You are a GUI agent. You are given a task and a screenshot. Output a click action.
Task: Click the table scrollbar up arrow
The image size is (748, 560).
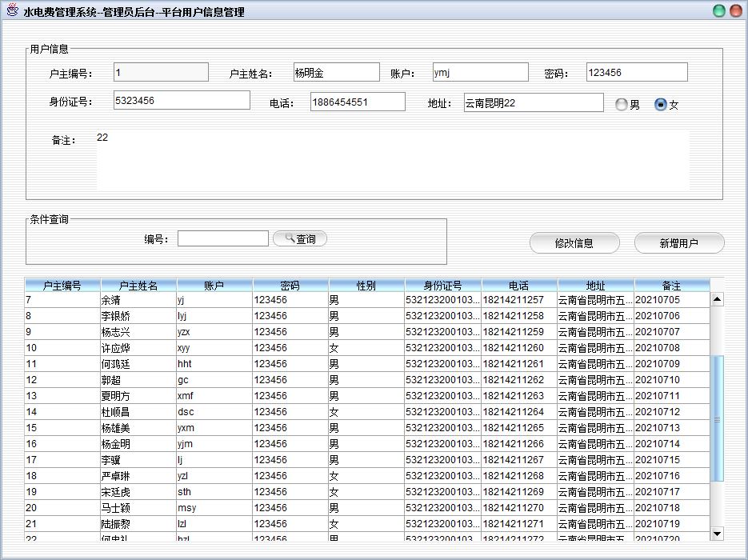(x=717, y=299)
